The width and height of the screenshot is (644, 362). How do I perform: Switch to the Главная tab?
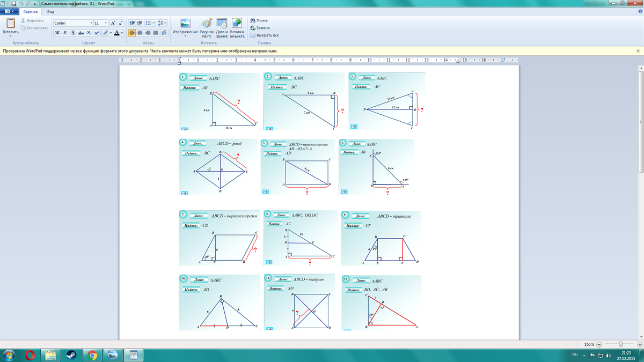coord(30,11)
